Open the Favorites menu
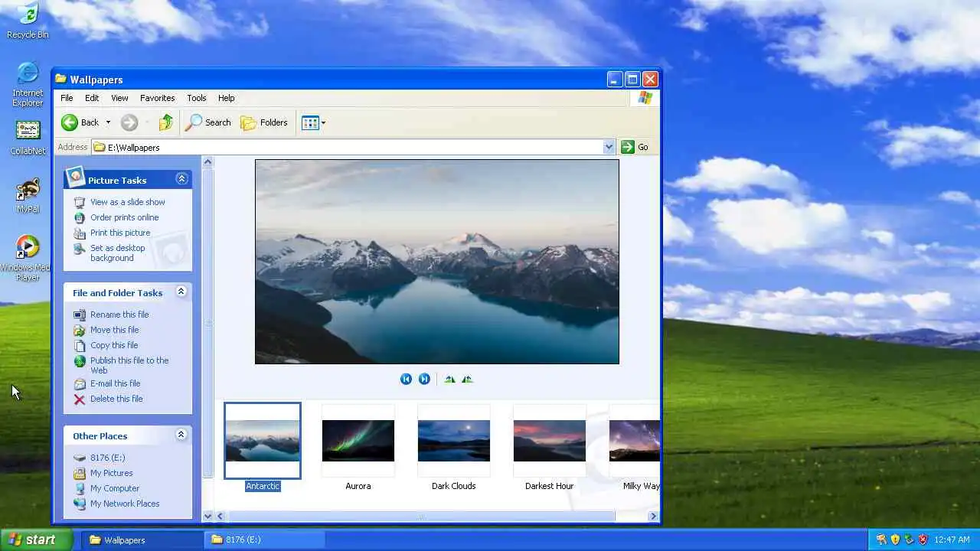The height and width of the screenshot is (551, 980). [157, 98]
